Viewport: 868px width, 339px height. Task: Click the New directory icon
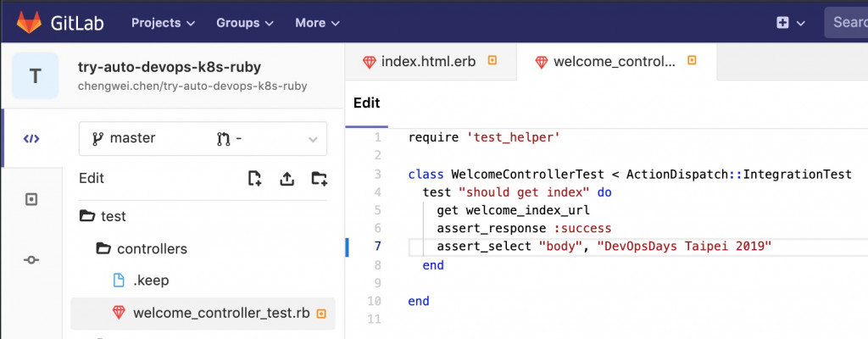(319, 178)
